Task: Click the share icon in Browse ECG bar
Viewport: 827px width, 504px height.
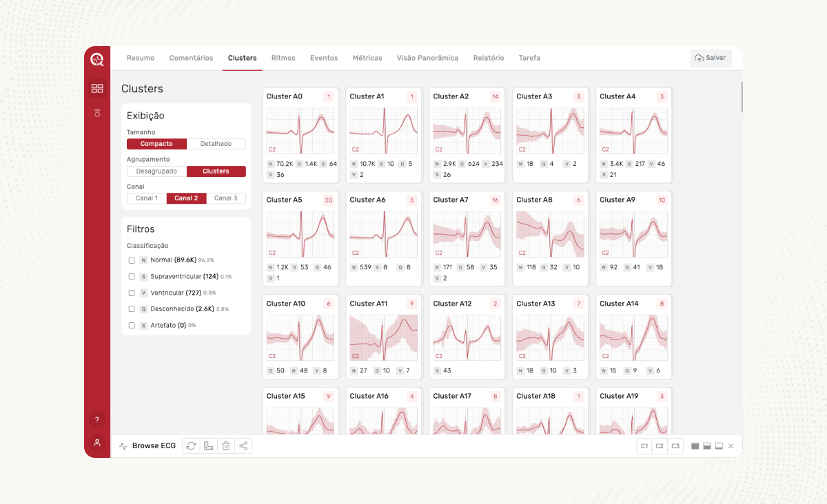Action: pos(243,446)
